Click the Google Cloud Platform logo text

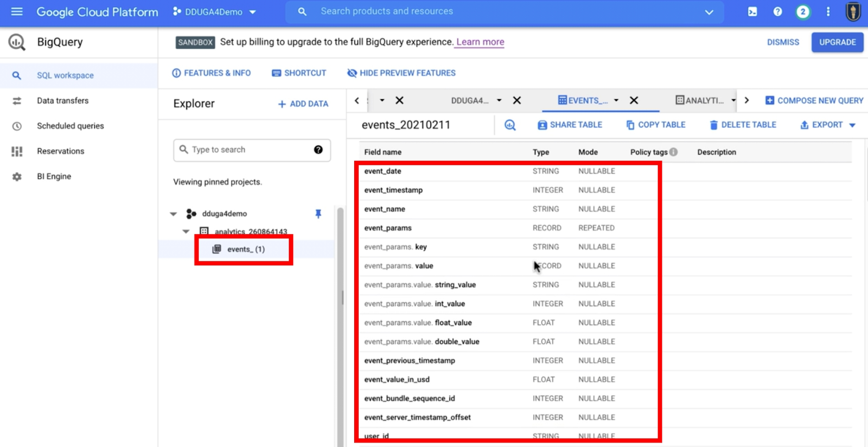(97, 12)
